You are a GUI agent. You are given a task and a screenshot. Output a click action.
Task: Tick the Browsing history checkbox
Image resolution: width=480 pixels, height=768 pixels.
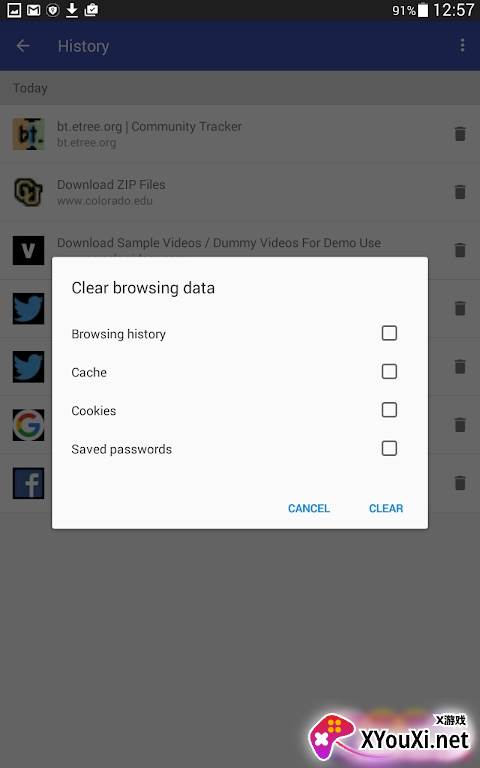389,333
